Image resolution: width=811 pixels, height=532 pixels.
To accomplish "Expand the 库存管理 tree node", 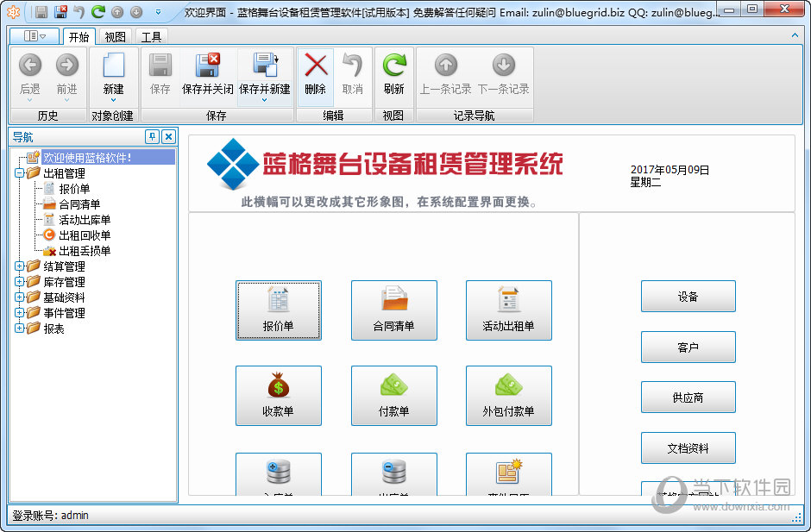I will click(x=19, y=282).
